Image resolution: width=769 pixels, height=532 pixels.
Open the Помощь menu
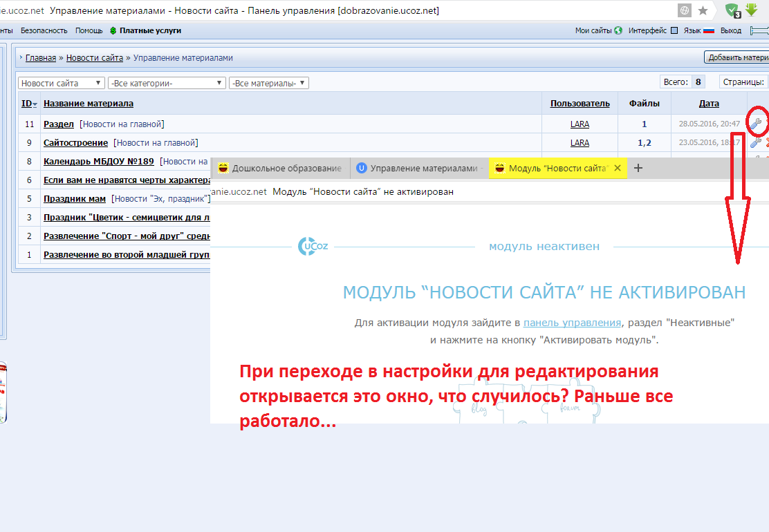(89, 30)
